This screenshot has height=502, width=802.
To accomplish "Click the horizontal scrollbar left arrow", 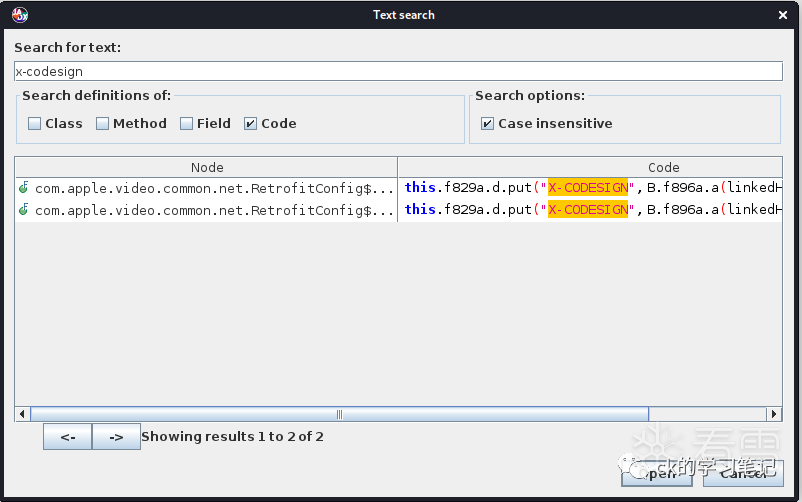I will (x=22, y=414).
